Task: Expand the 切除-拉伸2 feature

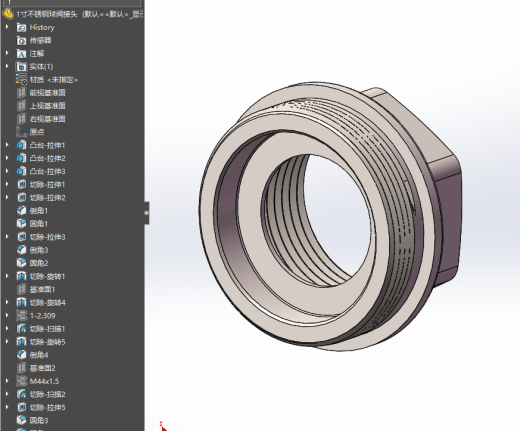Action: [x=7, y=197]
